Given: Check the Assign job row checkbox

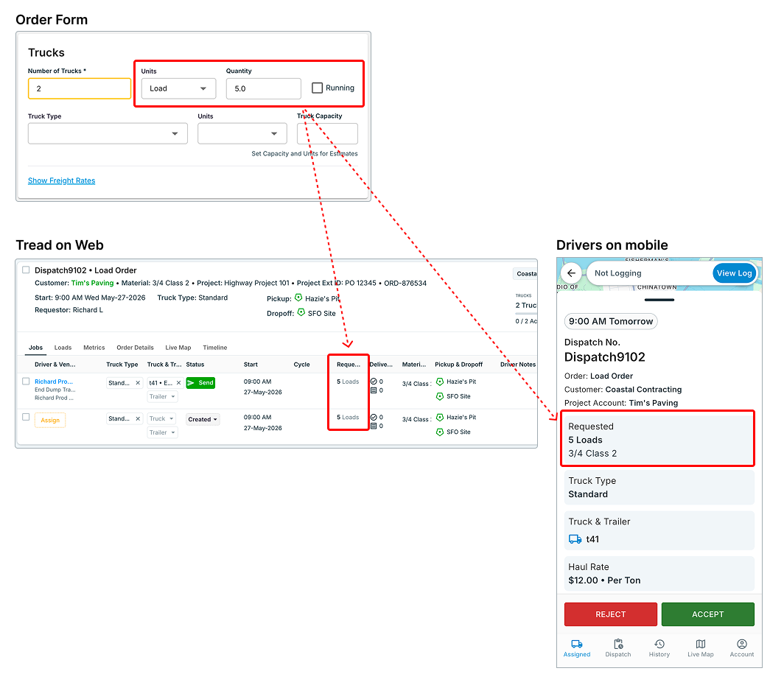Looking at the screenshot, I should [26, 417].
